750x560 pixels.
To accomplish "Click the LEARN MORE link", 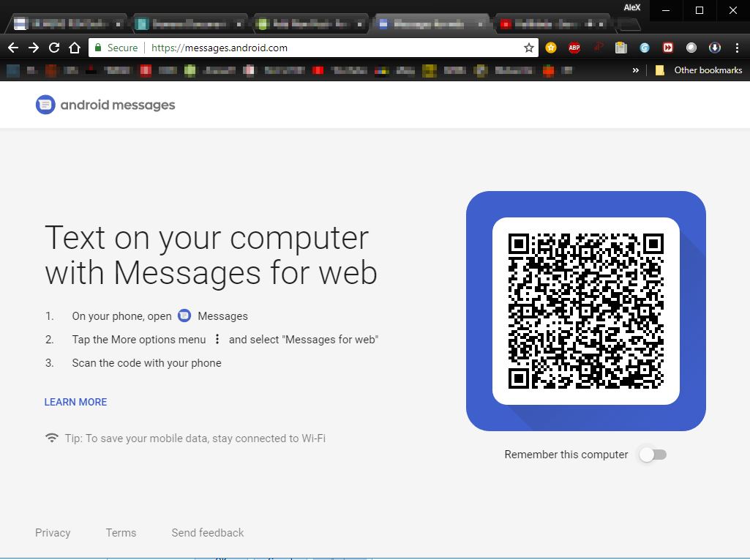I will click(x=75, y=402).
